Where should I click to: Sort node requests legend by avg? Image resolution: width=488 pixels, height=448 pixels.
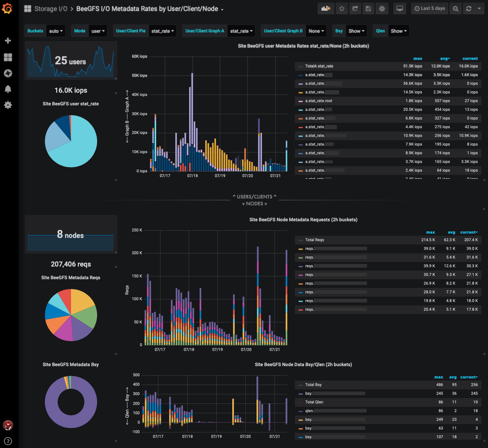pos(451,233)
